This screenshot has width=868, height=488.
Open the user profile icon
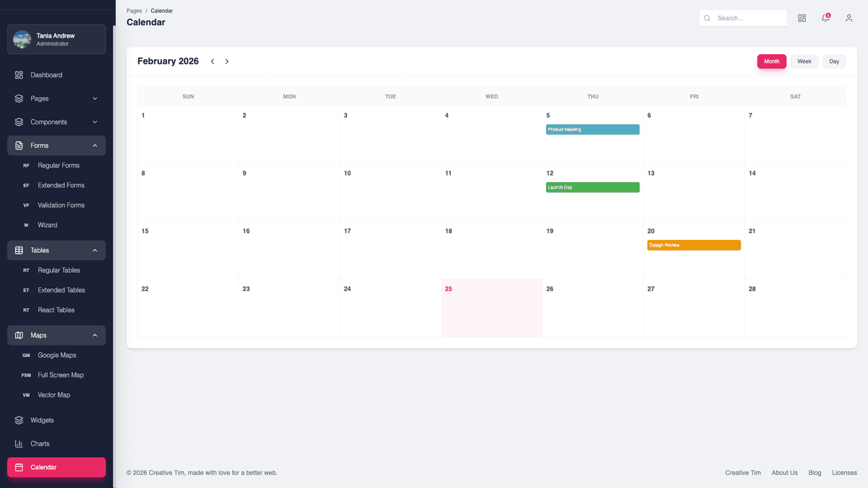[x=848, y=18]
